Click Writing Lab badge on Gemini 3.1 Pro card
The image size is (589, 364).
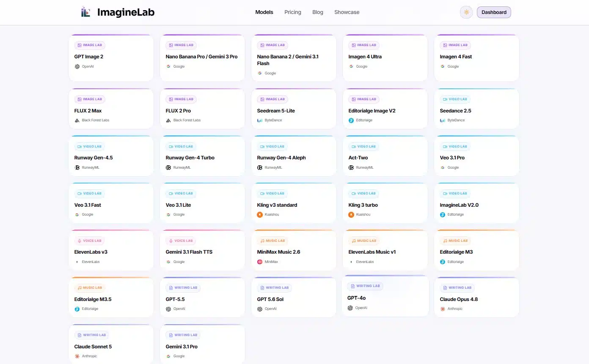pyautogui.click(x=183, y=335)
